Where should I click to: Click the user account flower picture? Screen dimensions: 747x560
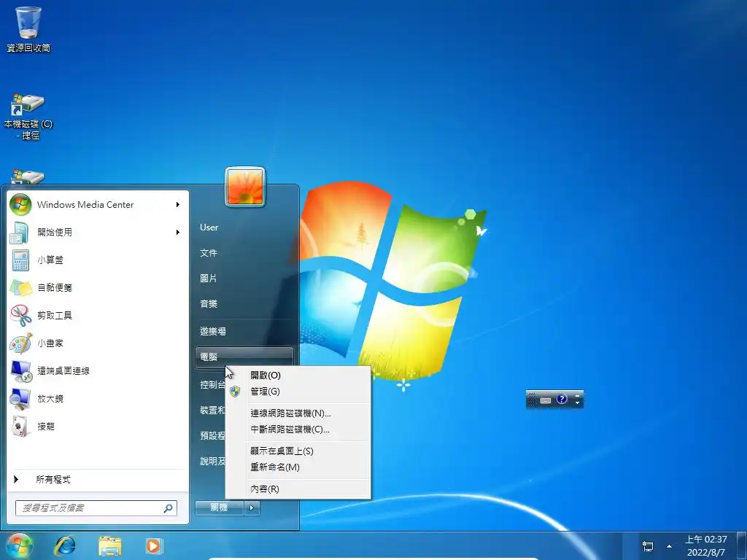245,186
